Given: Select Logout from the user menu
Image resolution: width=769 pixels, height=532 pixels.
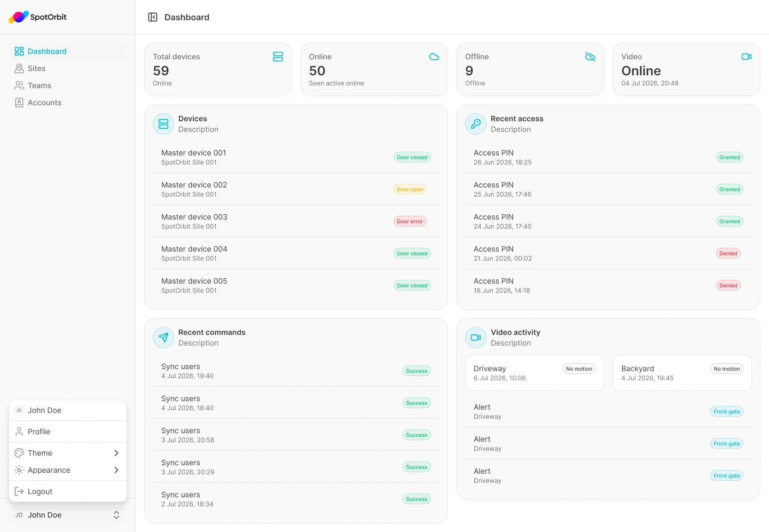Looking at the screenshot, I should pos(68,491).
